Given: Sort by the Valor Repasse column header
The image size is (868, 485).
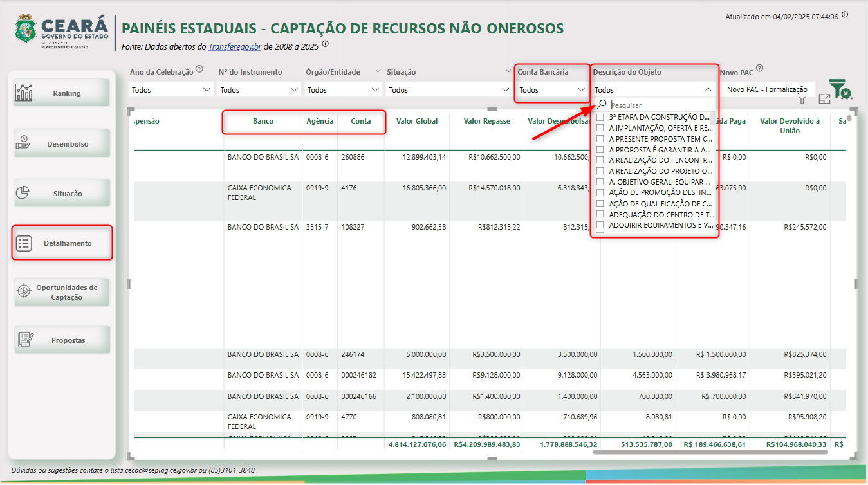Looking at the screenshot, I should pos(487,121).
